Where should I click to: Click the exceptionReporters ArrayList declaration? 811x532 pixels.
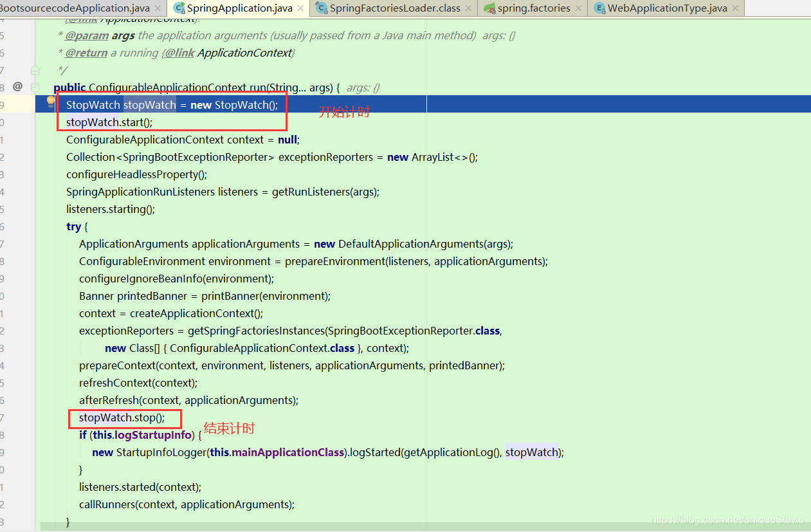(x=272, y=157)
